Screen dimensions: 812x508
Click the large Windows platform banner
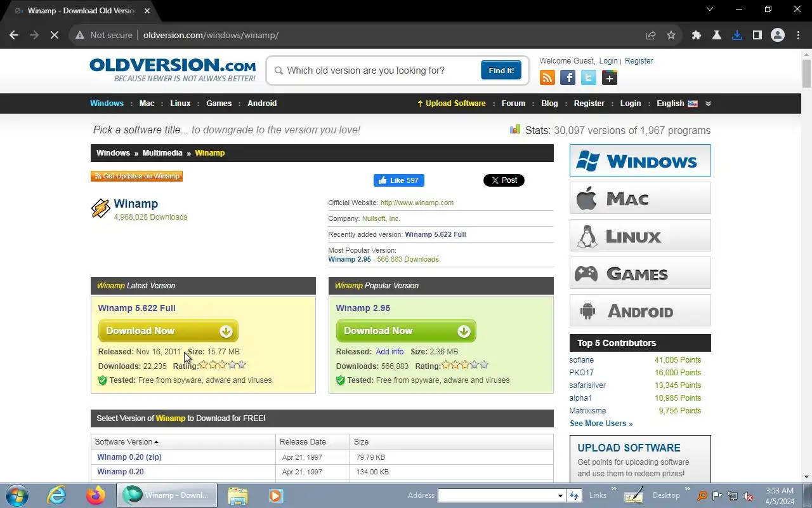(640, 160)
